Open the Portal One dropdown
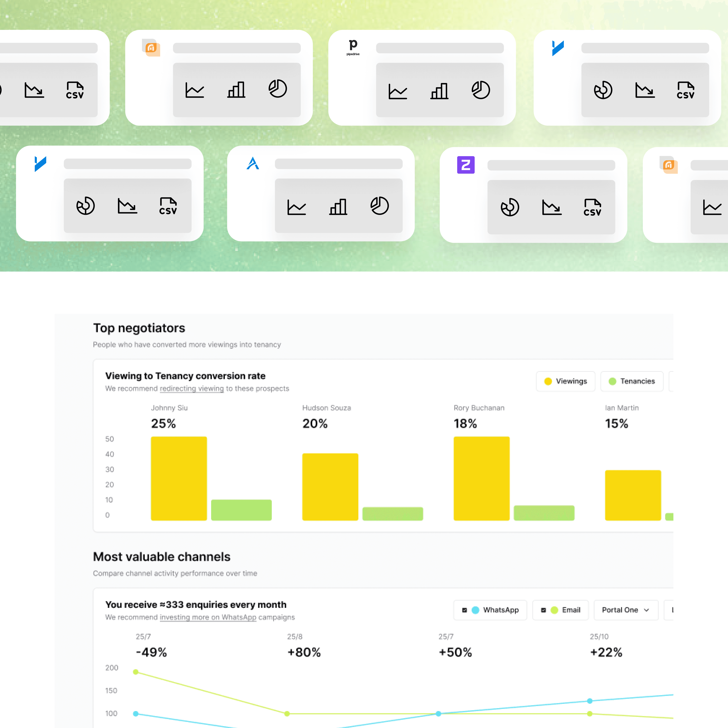728x728 pixels. click(626, 610)
